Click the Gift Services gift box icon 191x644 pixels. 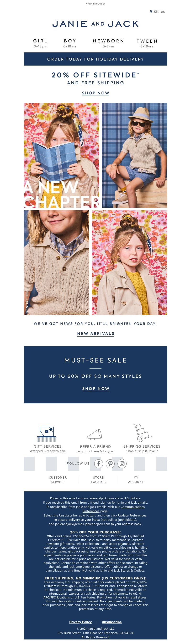click(47, 434)
